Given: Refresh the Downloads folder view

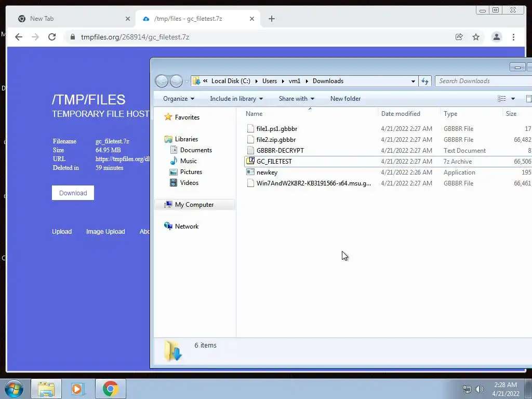Looking at the screenshot, I should pos(425,81).
